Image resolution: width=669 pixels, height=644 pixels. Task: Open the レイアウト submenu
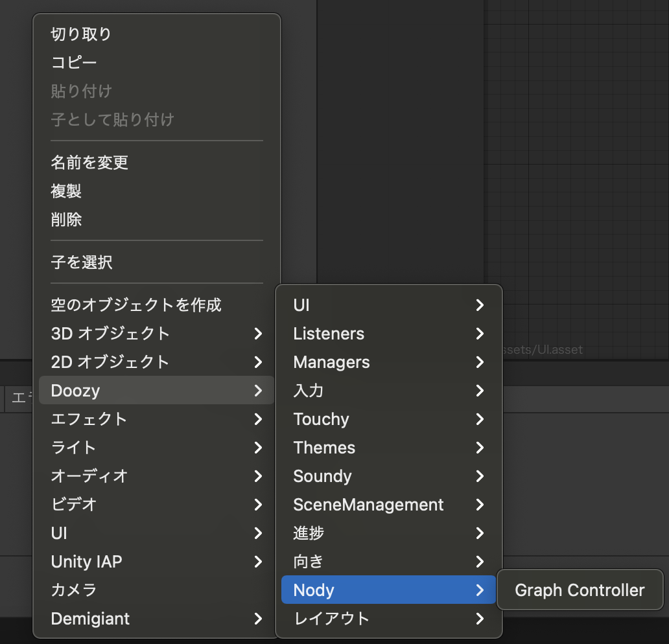coord(389,619)
